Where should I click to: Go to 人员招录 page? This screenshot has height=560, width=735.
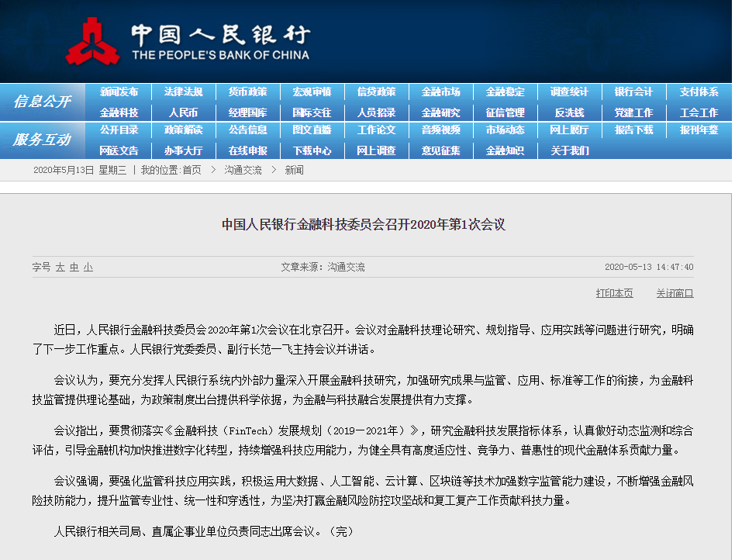tap(376, 112)
